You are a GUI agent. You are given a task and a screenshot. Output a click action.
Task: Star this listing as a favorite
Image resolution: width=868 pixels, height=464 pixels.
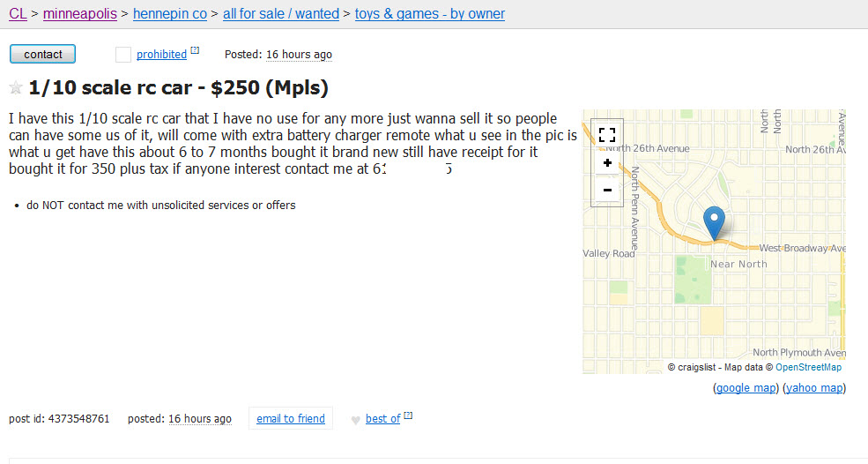(16, 87)
